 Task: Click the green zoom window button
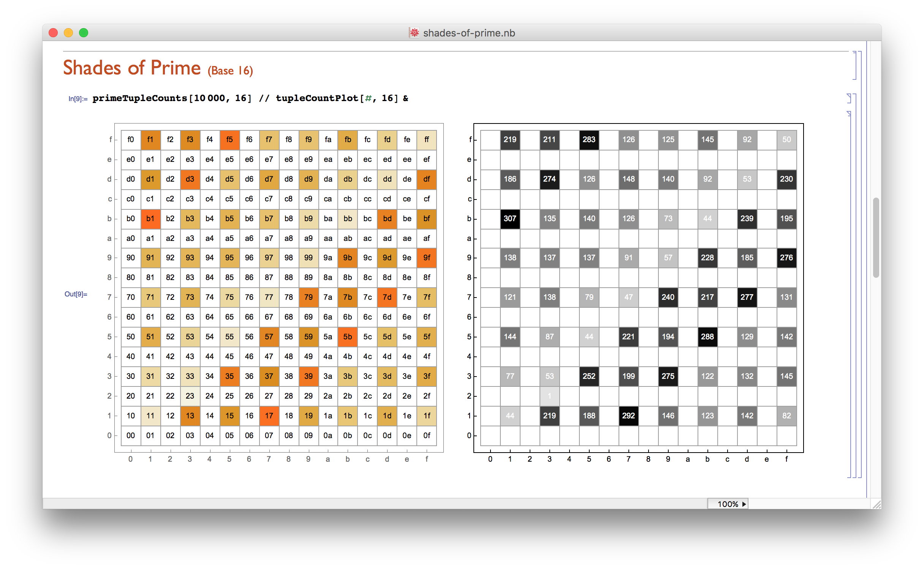[x=84, y=33]
